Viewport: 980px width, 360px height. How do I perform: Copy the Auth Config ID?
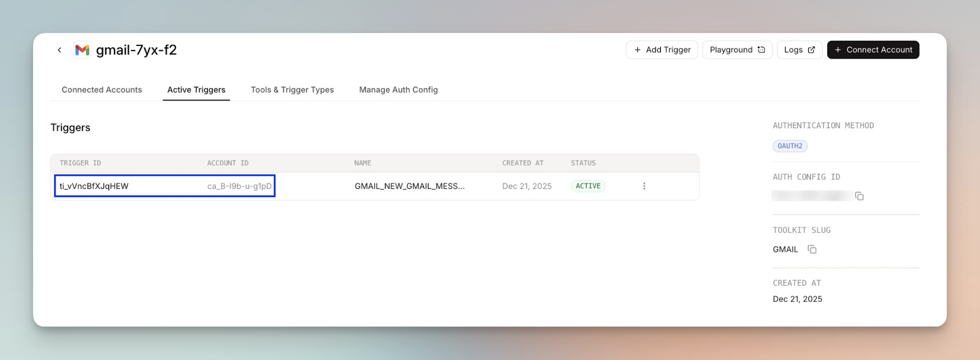pyautogui.click(x=859, y=196)
